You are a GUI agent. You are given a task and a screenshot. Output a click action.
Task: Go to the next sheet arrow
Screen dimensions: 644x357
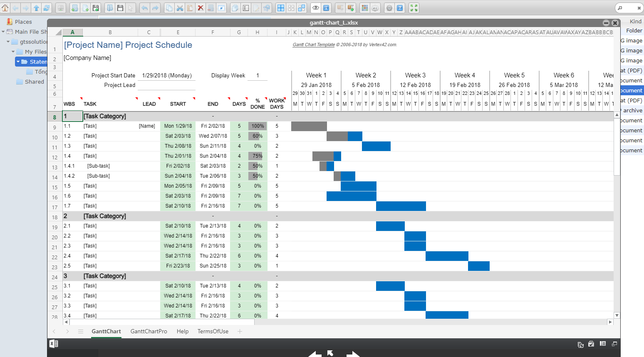point(67,331)
